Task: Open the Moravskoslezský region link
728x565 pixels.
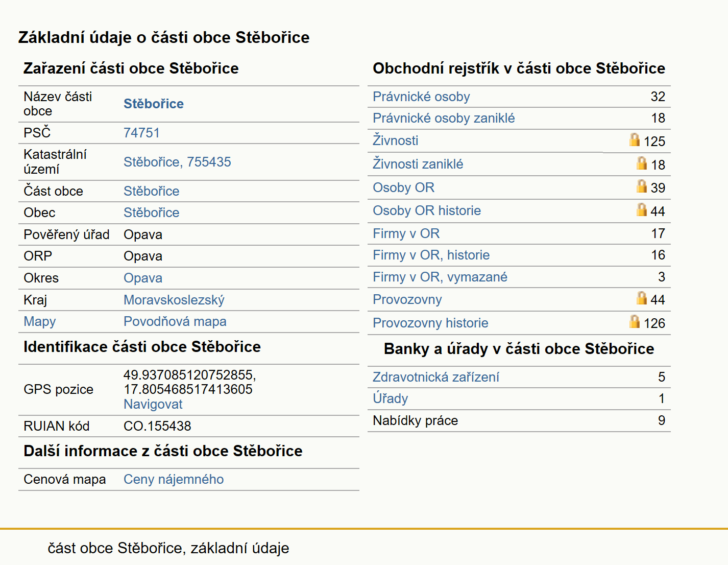Action: click(x=174, y=300)
